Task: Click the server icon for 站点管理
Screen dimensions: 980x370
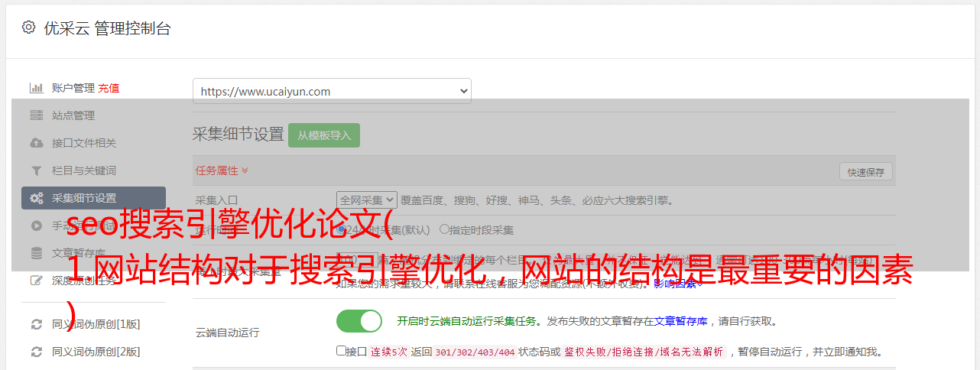Action: click(x=36, y=115)
